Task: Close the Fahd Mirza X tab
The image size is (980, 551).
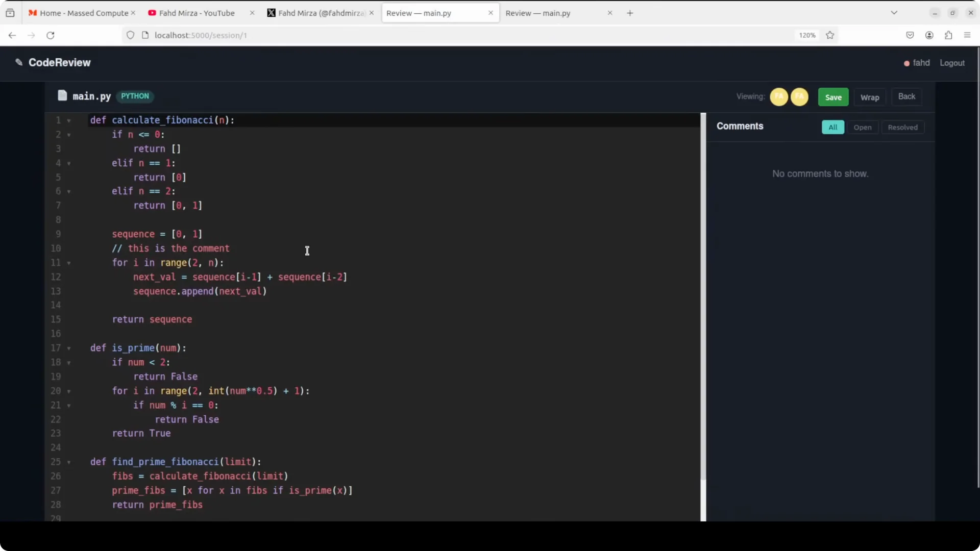Action: [x=372, y=13]
